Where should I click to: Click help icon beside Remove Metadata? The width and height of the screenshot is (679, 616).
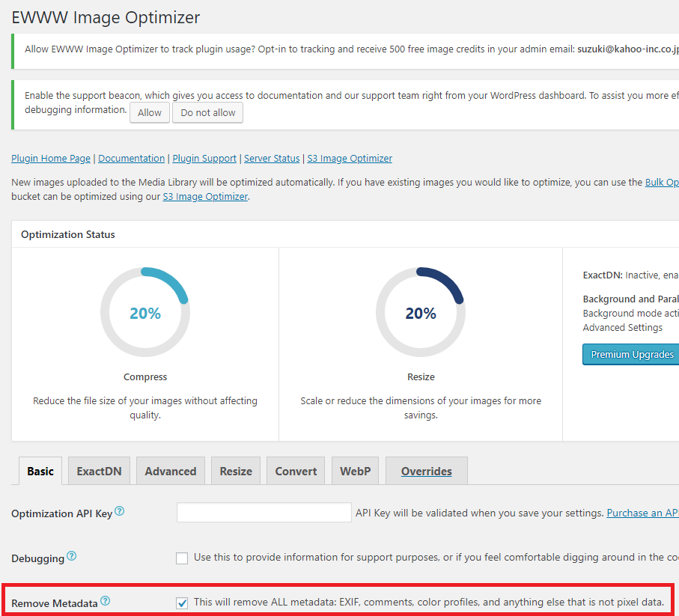[x=106, y=601]
